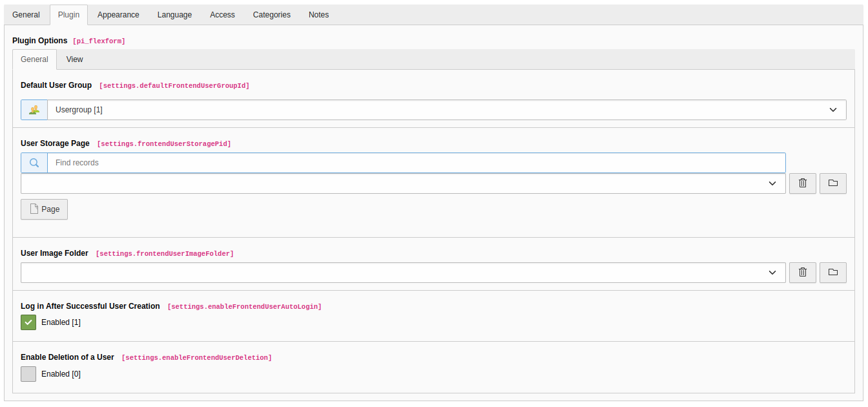The width and height of the screenshot is (868, 407).
Task: Click the usergroup icon beside Usergroup [1]
Action: click(x=34, y=110)
